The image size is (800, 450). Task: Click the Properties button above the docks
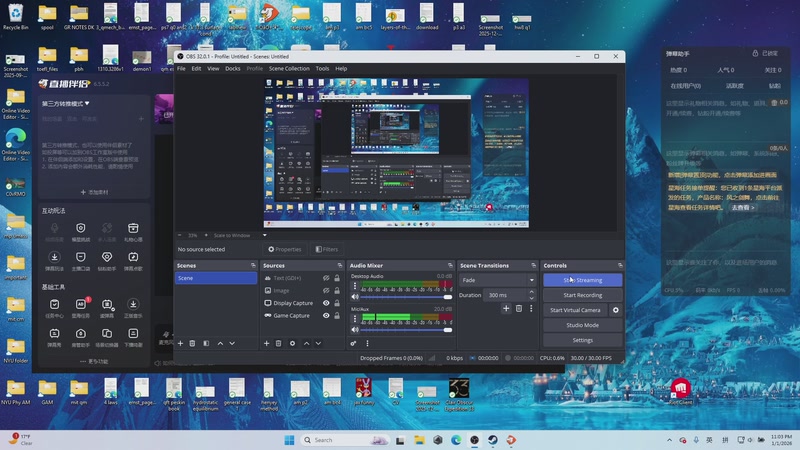pos(285,249)
